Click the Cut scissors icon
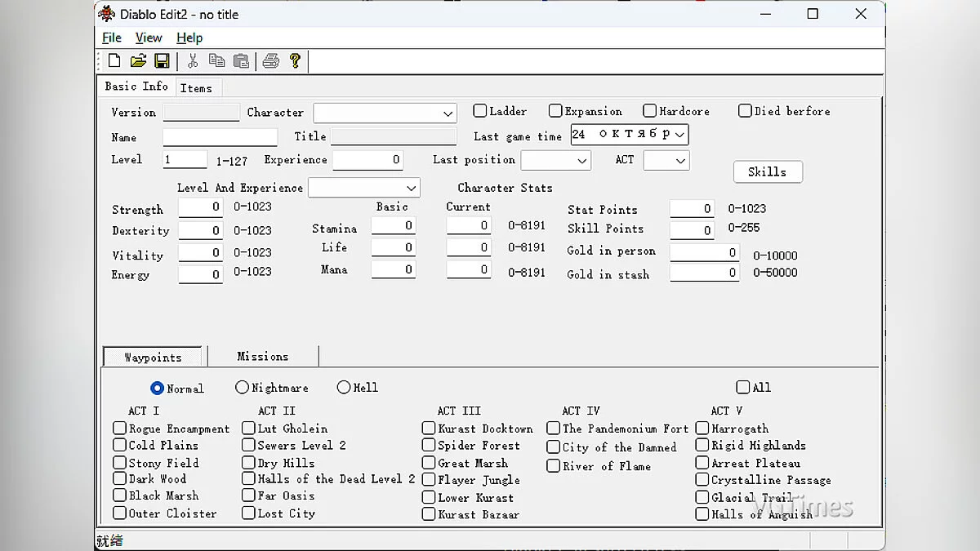Viewport: 980px width, 551px height. coord(193,60)
